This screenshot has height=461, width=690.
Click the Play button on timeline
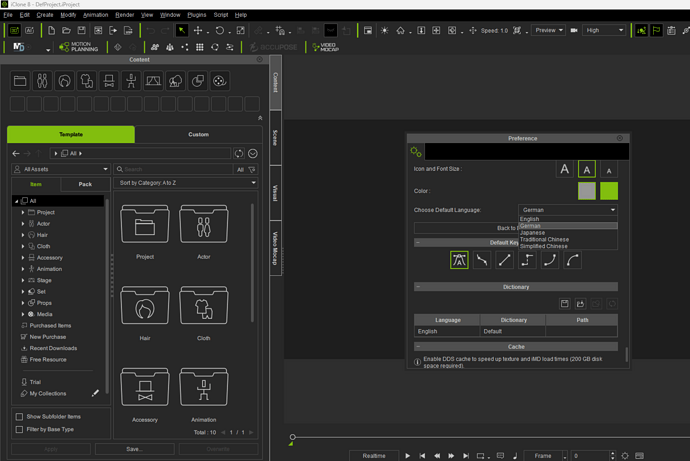pyautogui.click(x=407, y=456)
